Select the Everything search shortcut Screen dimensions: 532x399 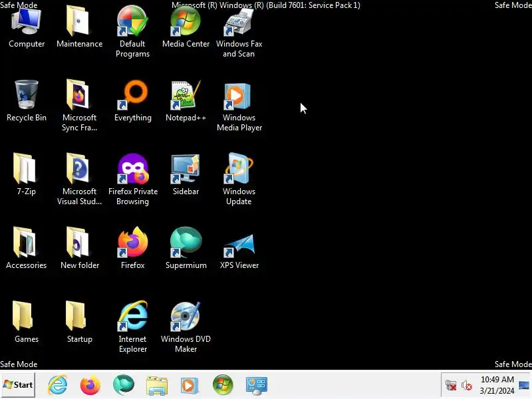[x=132, y=101]
